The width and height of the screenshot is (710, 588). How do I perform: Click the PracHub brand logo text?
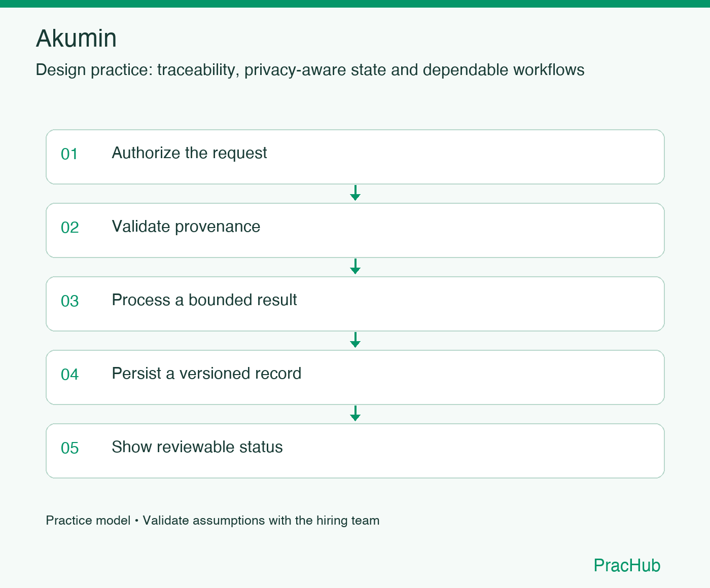[627, 565]
